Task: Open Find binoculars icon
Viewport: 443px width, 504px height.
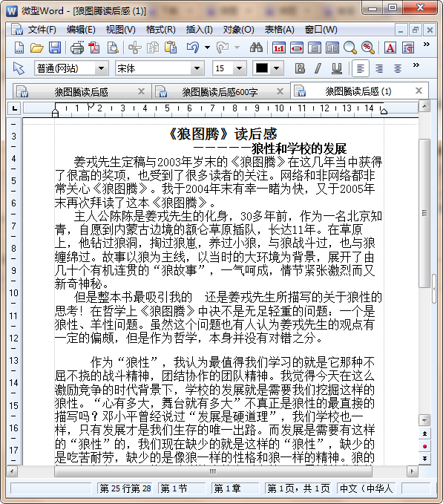Action: pyautogui.click(x=256, y=48)
